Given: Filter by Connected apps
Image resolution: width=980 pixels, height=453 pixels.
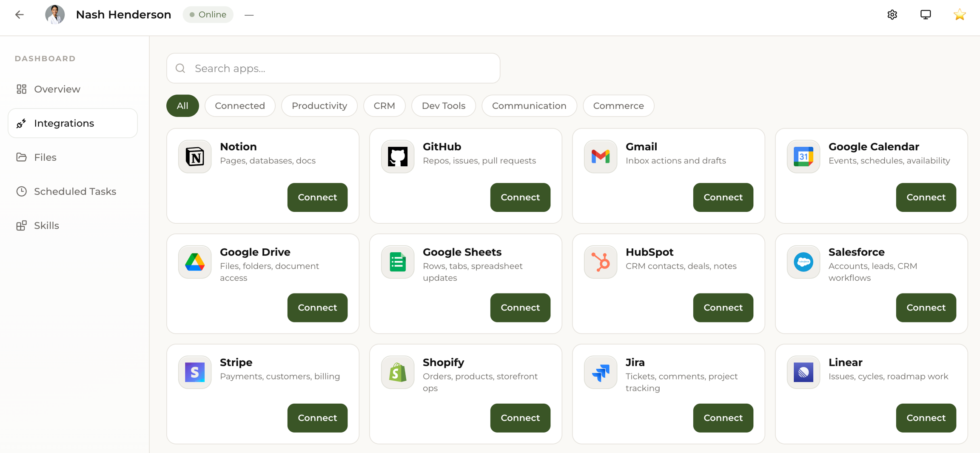Looking at the screenshot, I should point(240,105).
